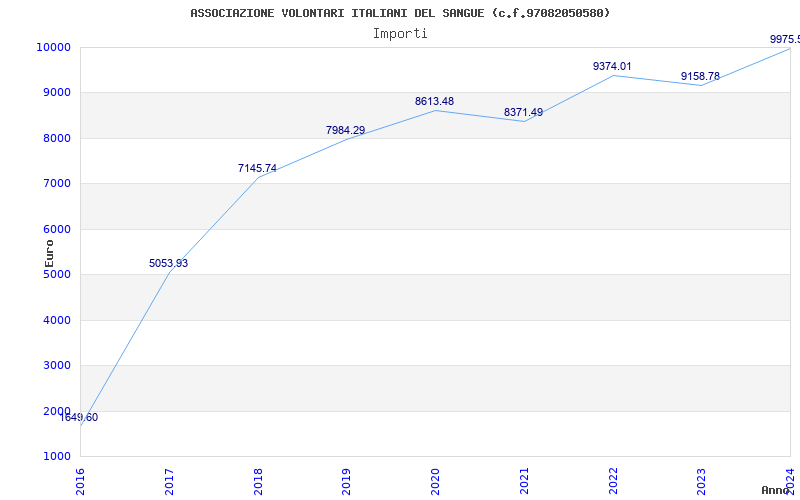Screen dimensions: 800x500
Task: Click the 8613.48 data label
Action: coord(434,102)
